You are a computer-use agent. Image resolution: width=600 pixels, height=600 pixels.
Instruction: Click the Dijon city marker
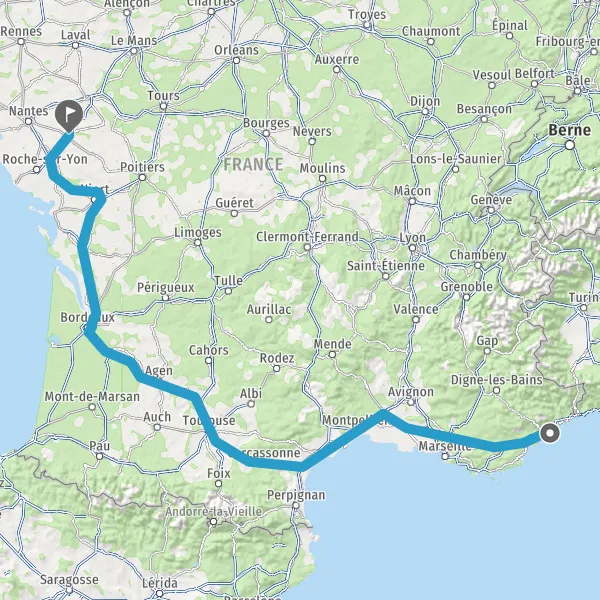(x=426, y=111)
